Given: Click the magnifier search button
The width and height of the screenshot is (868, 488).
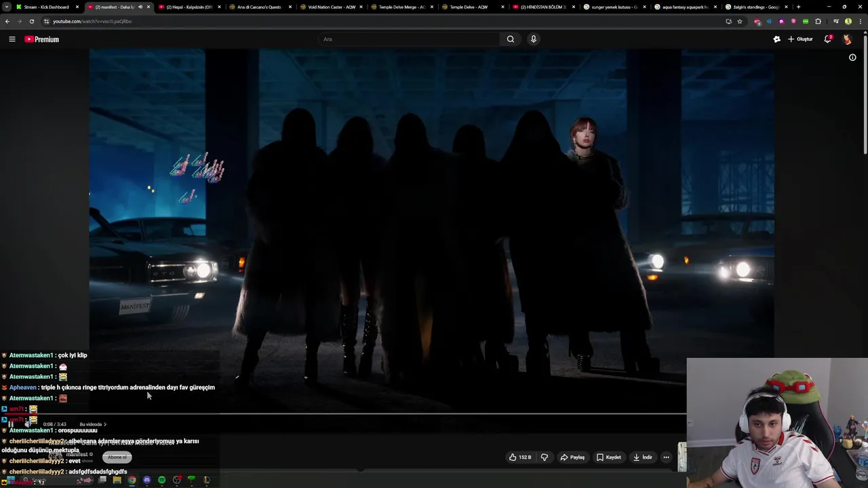Looking at the screenshot, I should [x=511, y=39].
